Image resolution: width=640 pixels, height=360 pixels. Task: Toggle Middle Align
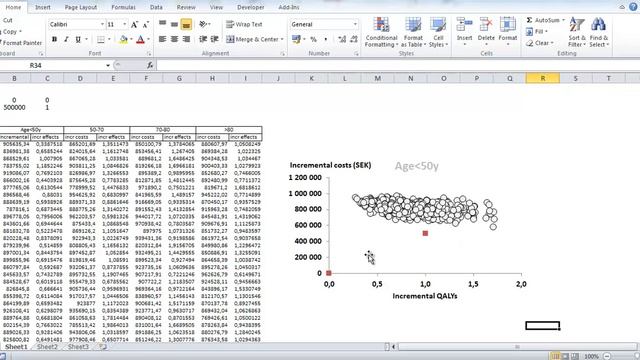coord(174,24)
